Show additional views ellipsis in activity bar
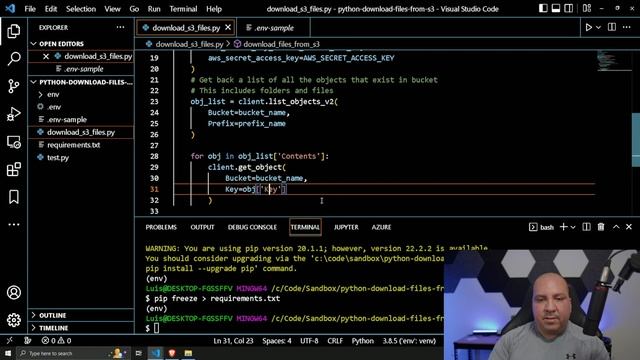This screenshot has height=360, width=640. pyautogui.click(x=13, y=224)
